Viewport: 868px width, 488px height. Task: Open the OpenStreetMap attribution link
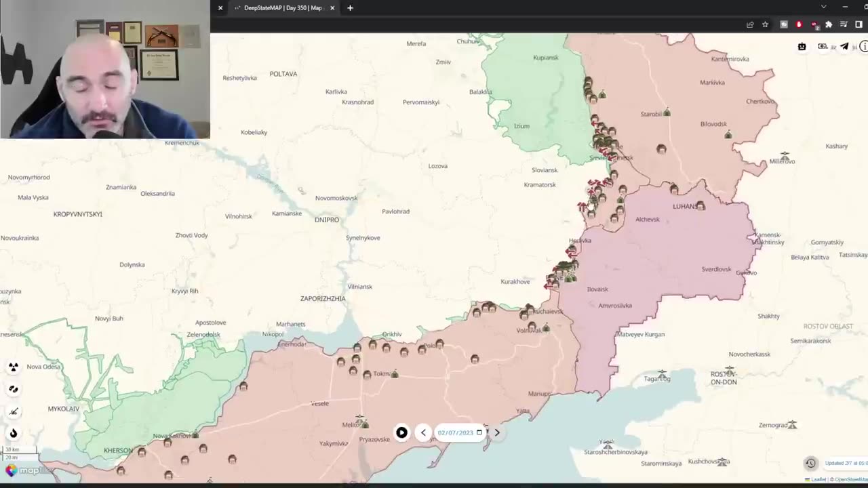point(851,479)
